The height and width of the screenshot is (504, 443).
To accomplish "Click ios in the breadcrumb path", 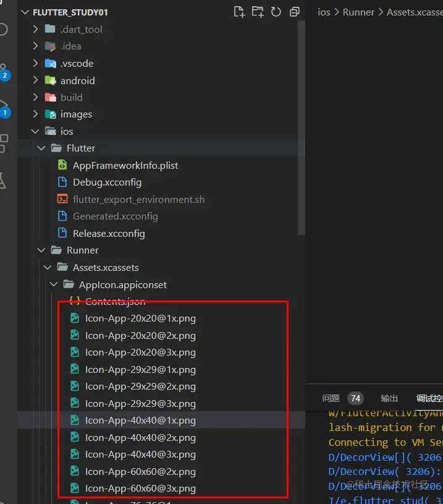I will pos(324,12).
